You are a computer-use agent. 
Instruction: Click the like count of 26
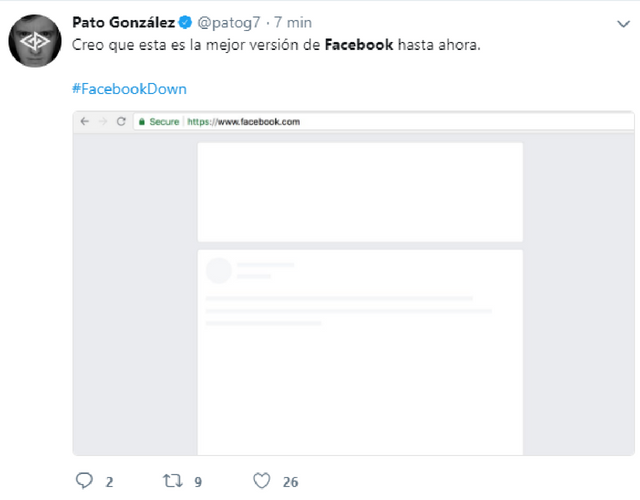pos(290,482)
